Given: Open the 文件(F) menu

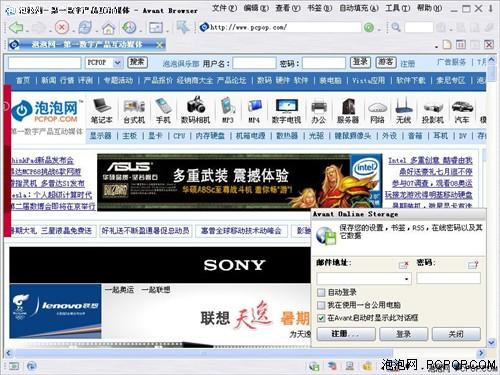Looking at the screenshot, I should (x=224, y=8).
